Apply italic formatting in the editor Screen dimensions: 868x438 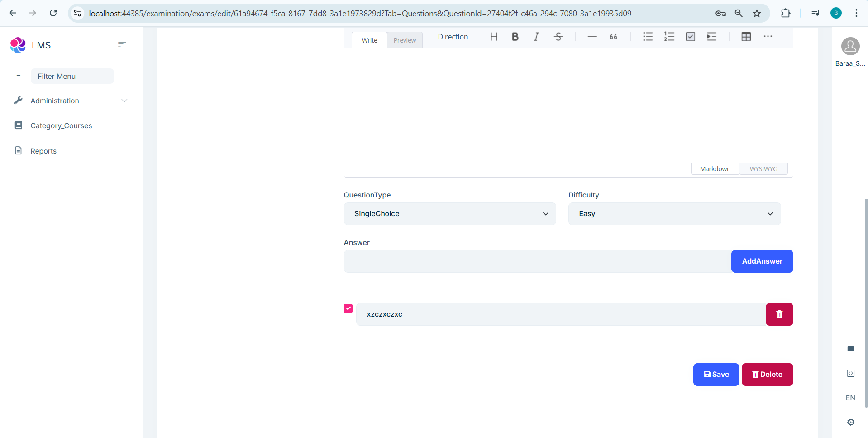coord(536,37)
